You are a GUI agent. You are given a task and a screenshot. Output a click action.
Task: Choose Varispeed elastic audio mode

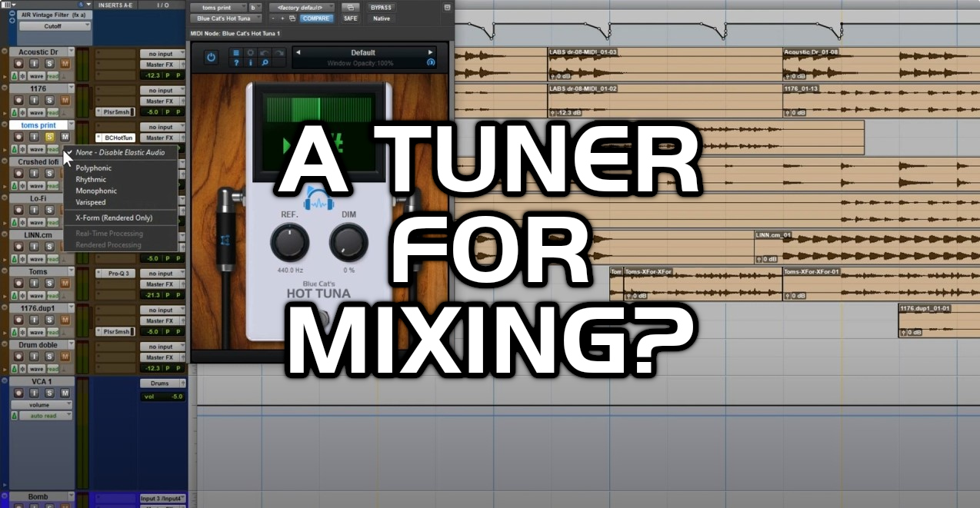click(91, 202)
